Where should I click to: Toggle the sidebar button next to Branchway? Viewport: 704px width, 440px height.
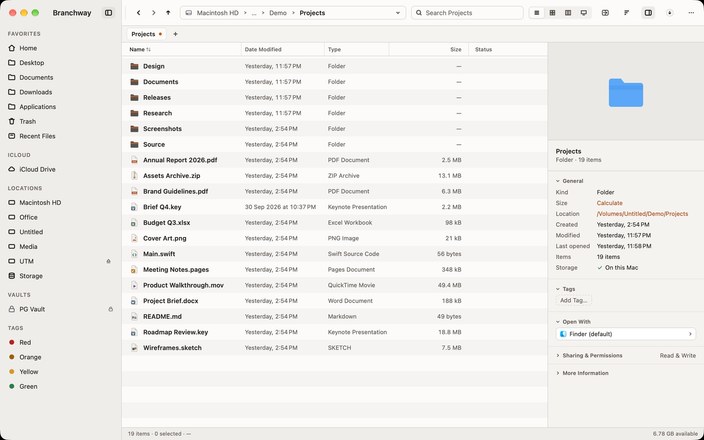(x=109, y=13)
